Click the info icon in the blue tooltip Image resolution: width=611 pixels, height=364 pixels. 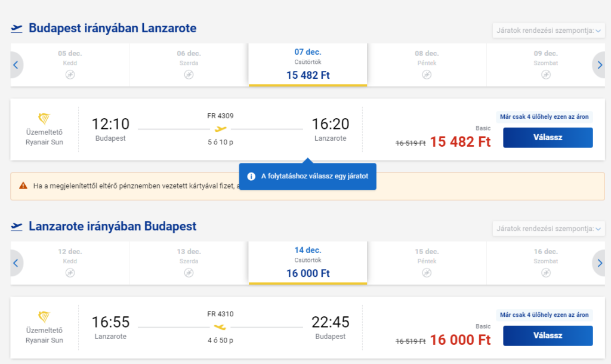pos(251,176)
